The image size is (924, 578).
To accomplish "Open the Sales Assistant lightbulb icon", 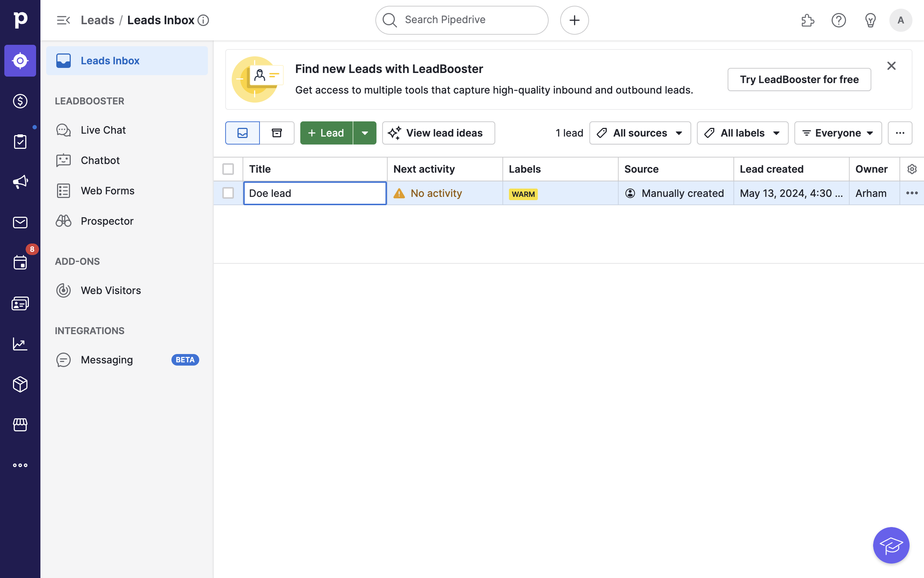I will click(870, 20).
